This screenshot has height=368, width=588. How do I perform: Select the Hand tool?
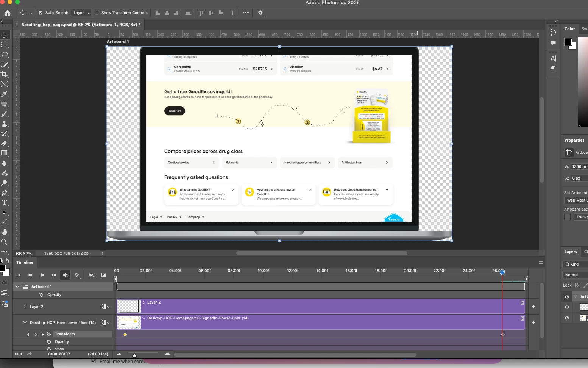tap(5, 232)
